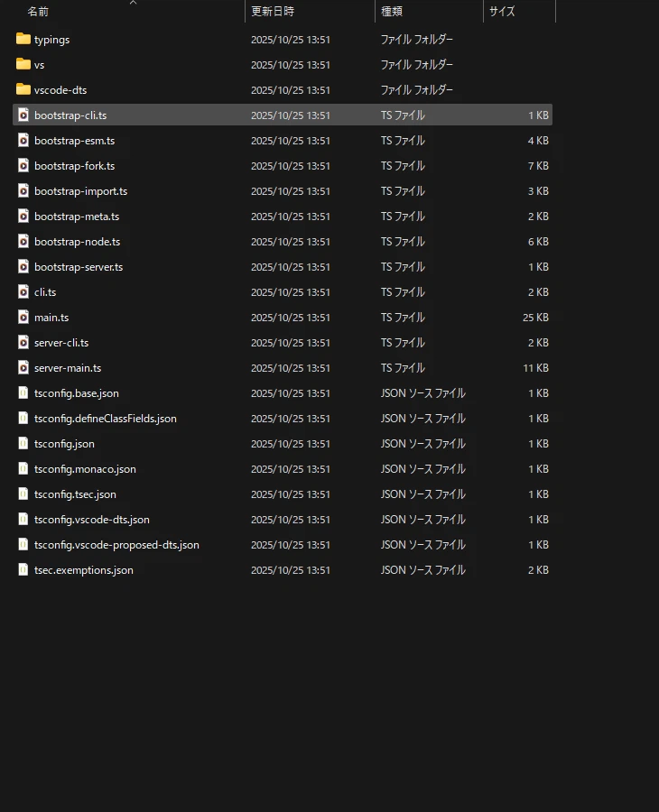This screenshot has width=659, height=812.
Task: Select bootstrap-import.ts file name
Action: coord(81,191)
